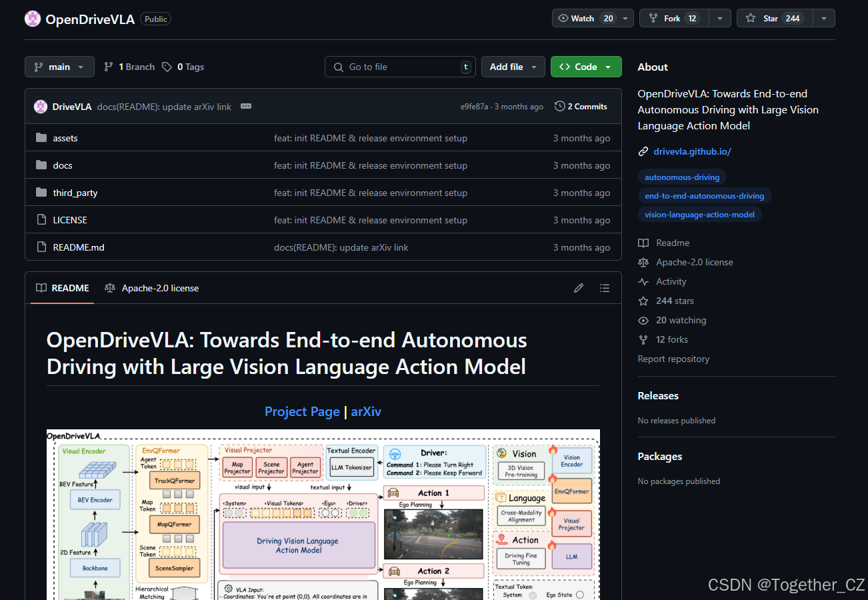
Task: Click the README.md file icon
Action: point(41,247)
